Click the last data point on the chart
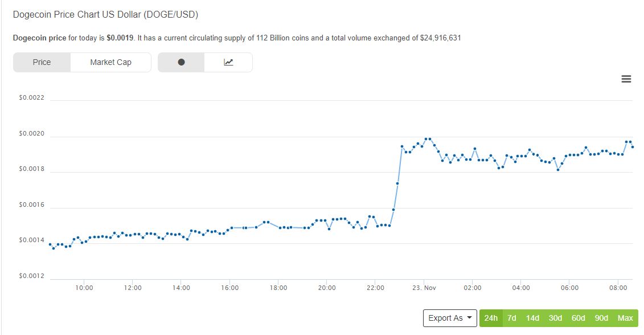 click(x=633, y=147)
